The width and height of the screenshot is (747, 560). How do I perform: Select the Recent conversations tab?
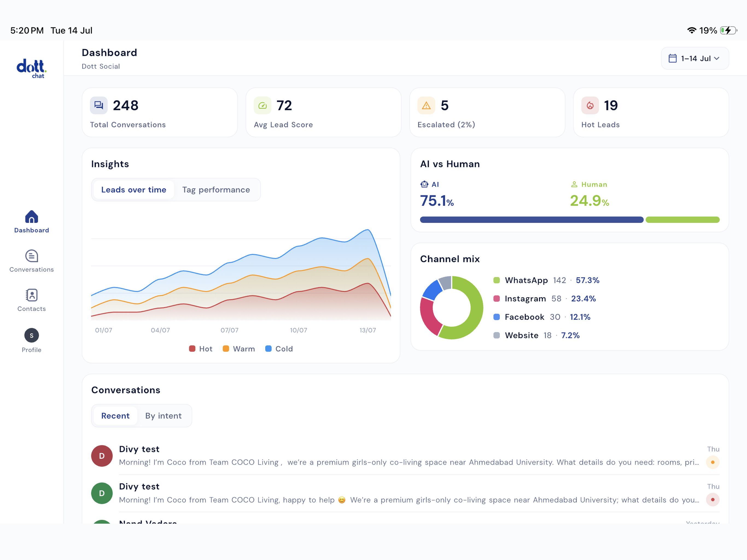point(115,416)
